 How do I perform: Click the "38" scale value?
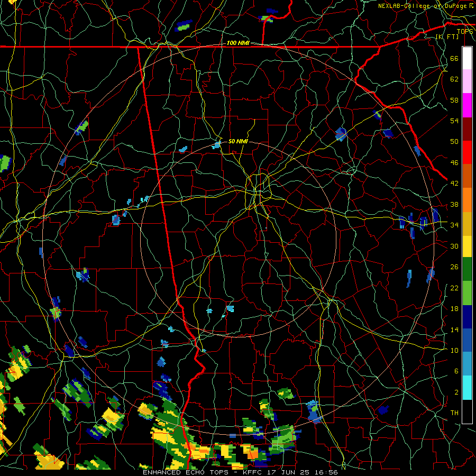click(x=454, y=204)
